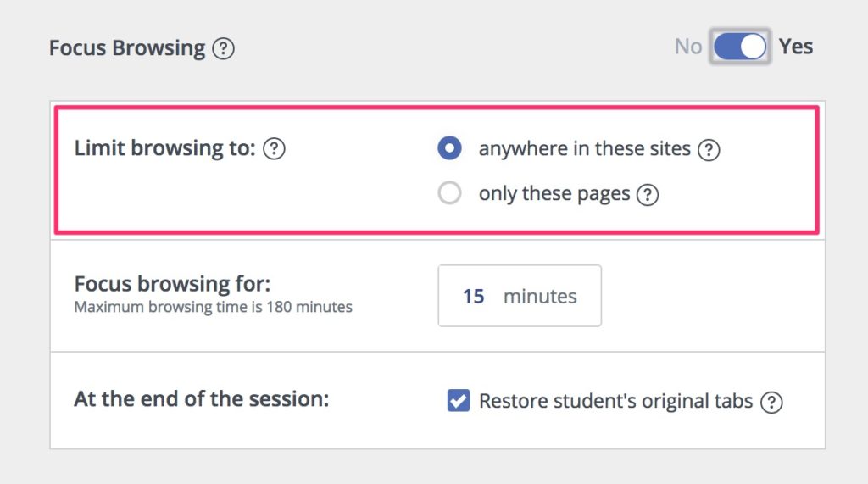Click the anywhere in these sites label text

click(585, 149)
